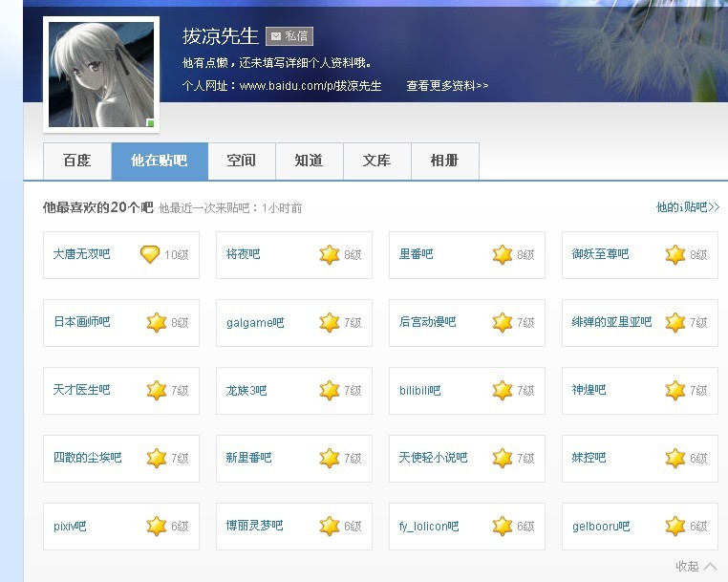Open the 大唐无双吧 forum link
This screenshot has height=582, width=728.
[x=81, y=254]
